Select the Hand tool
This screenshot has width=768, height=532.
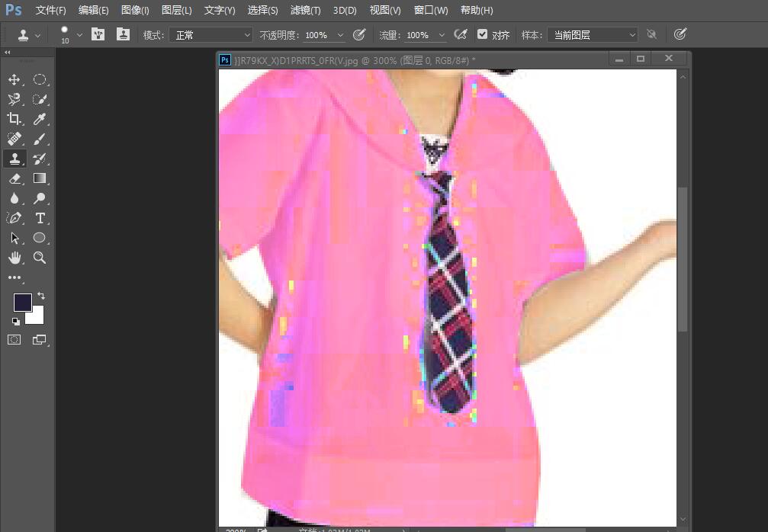[x=14, y=258]
